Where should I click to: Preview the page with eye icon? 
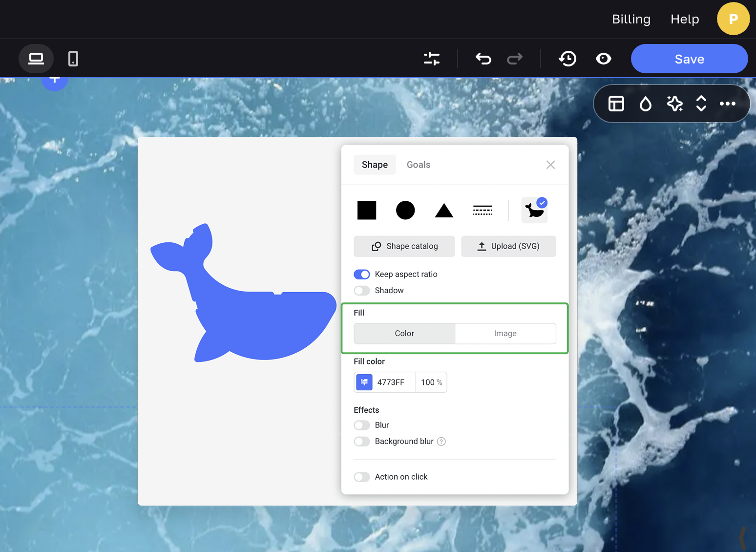pos(604,59)
